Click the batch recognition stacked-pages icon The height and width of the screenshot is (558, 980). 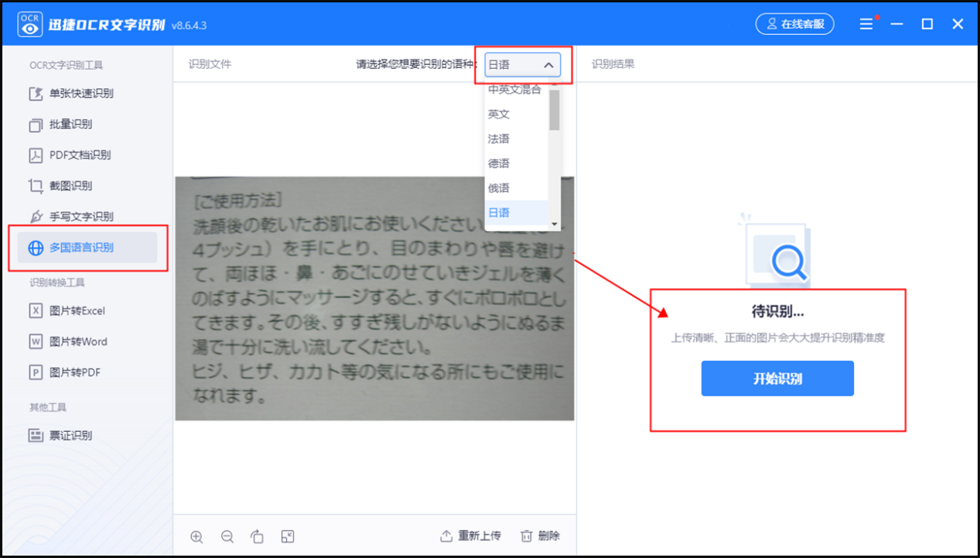(36, 125)
